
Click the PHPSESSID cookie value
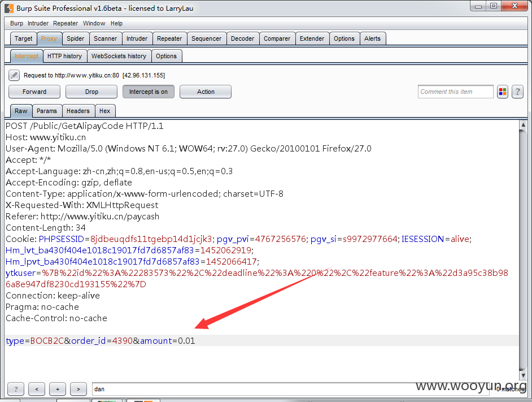151,239
